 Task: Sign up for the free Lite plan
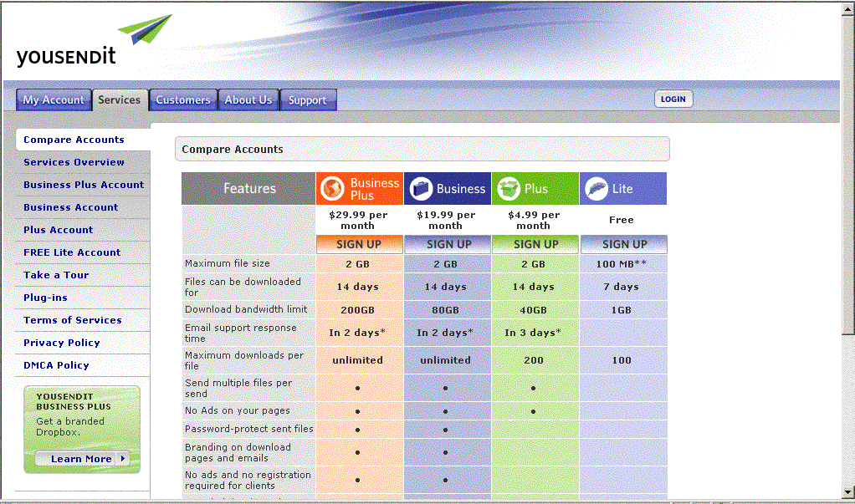click(624, 244)
